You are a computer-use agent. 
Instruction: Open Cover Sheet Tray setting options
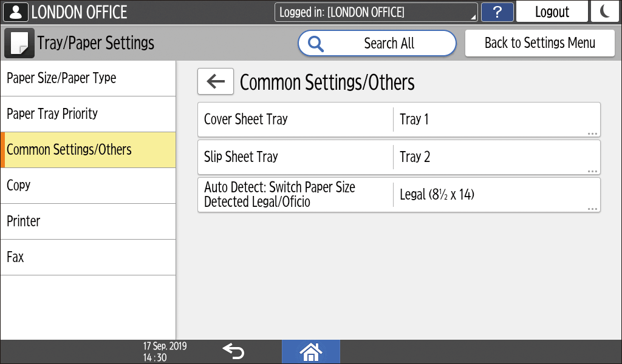pyautogui.click(x=399, y=120)
